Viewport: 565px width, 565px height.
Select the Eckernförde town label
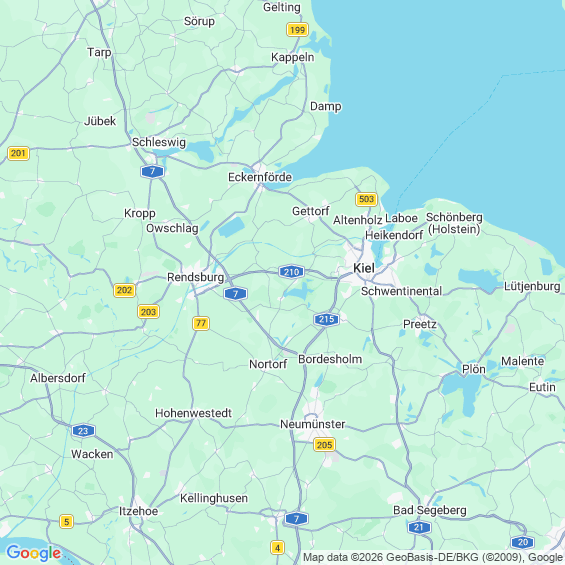(x=260, y=177)
